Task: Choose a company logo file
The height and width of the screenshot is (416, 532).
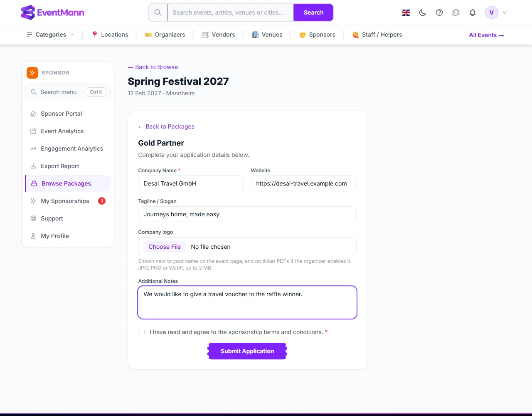Action: point(165,247)
